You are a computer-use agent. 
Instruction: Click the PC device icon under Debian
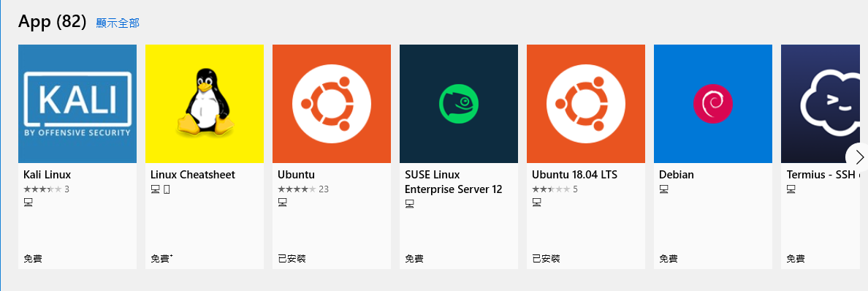(x=663, y=189)
